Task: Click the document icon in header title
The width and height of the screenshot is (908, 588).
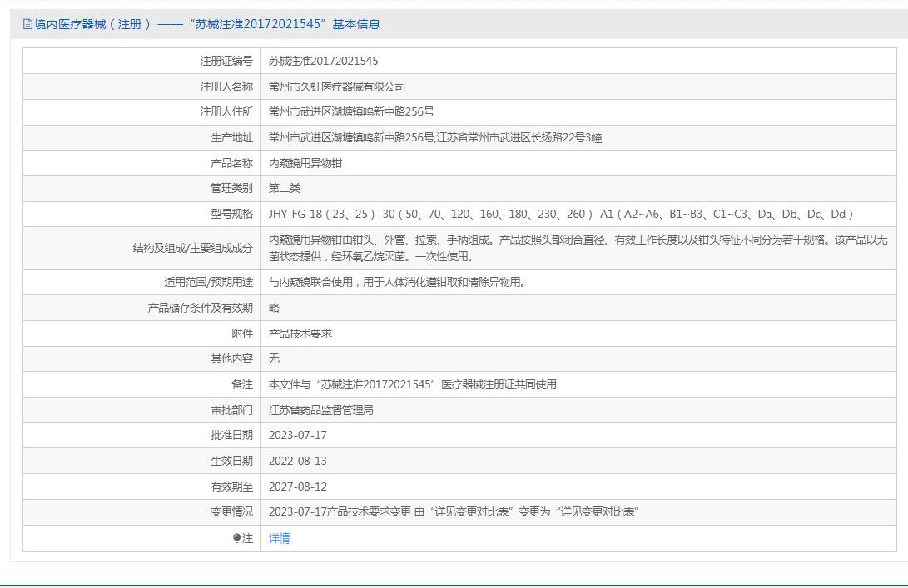Action: (27, 25)
